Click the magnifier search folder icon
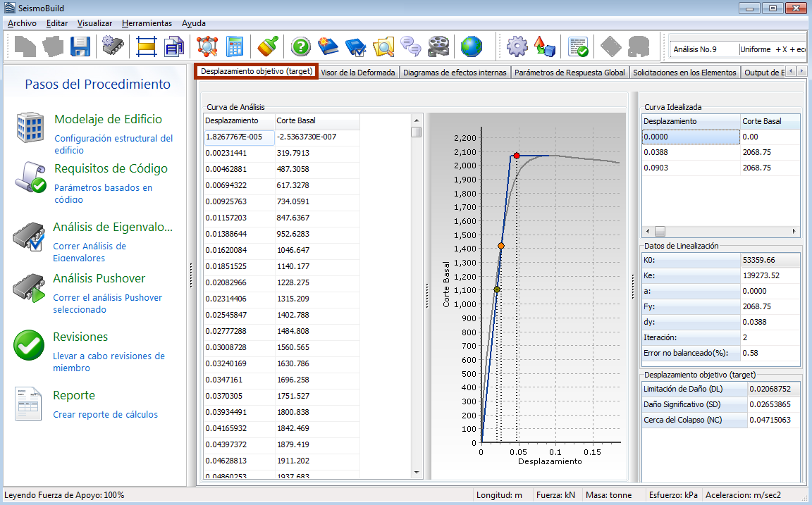 point(383,47)
